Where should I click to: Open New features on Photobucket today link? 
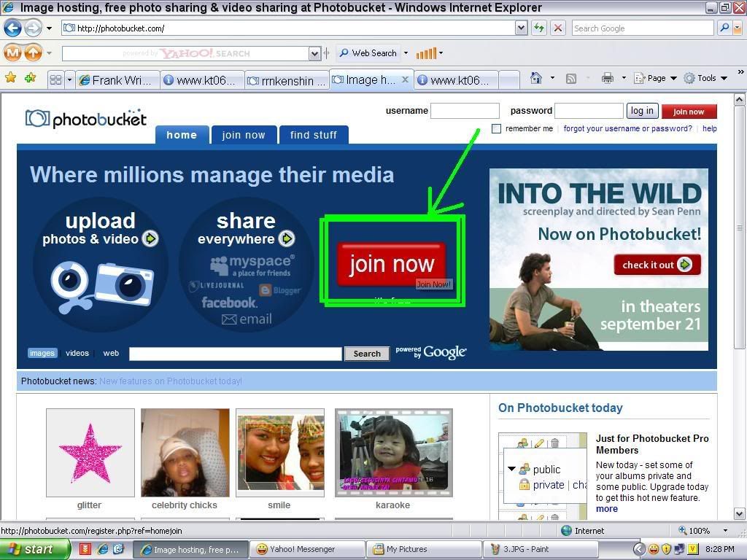pos(171,381)
